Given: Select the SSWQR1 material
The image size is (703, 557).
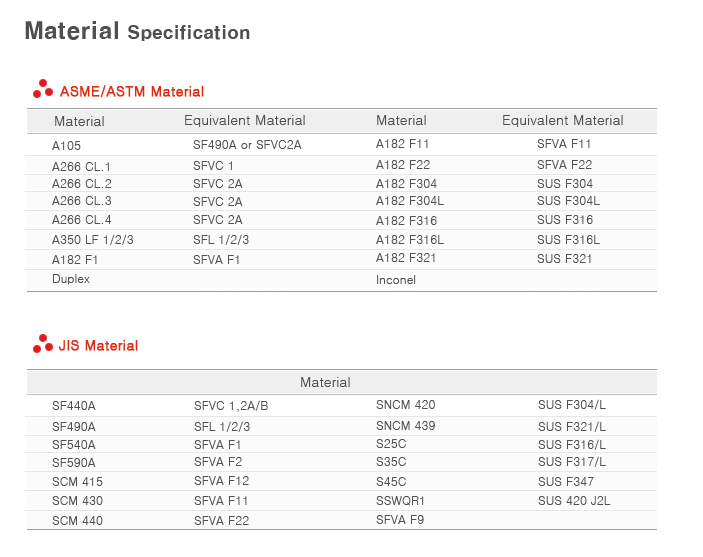Looking at the screenshot, I should 401,500.
